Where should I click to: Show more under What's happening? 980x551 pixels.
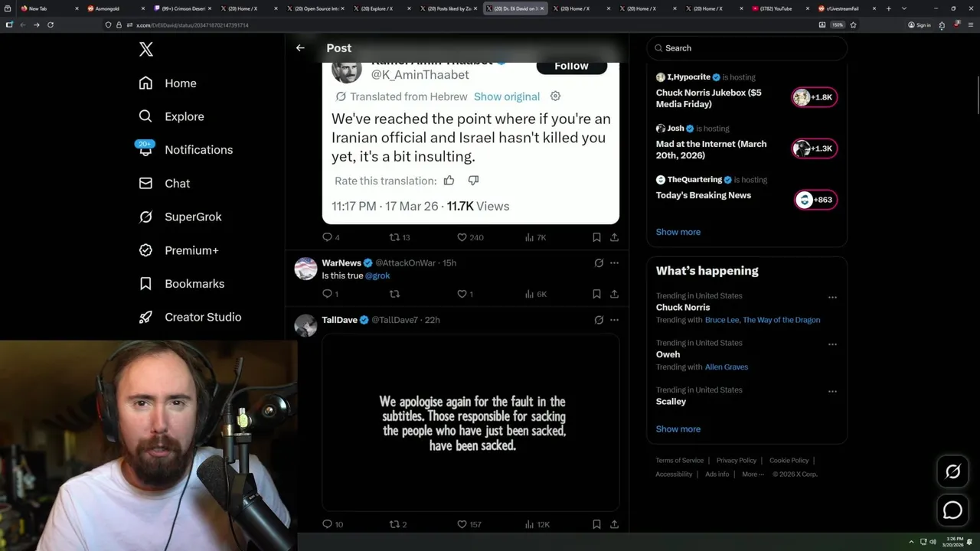pyautogui.click(x=678, y=429)
